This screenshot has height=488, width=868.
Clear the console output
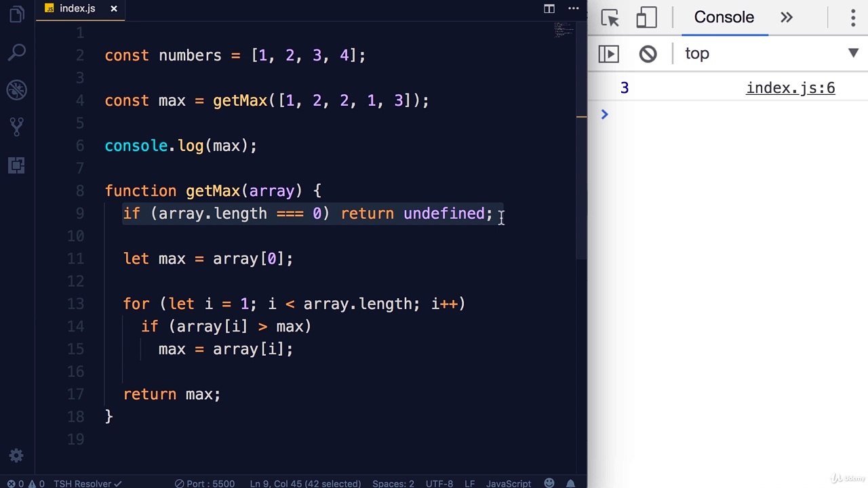[x=648, y=54]
